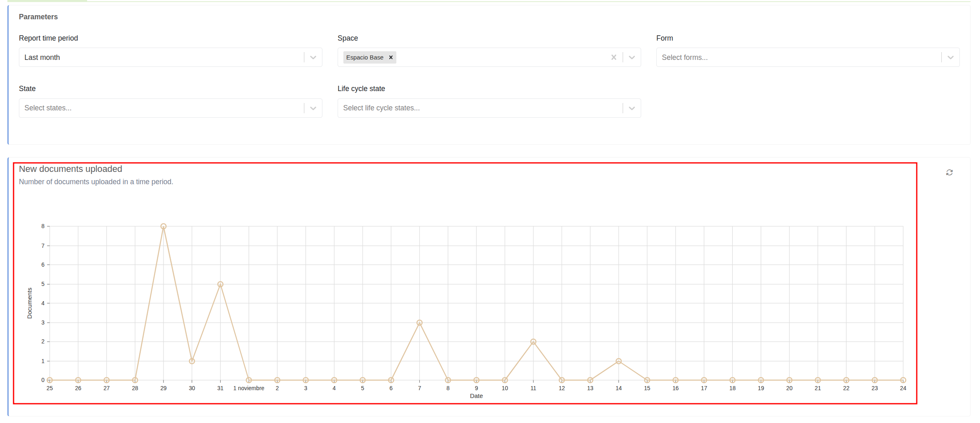Open the Space dropdown arrow
The width and height of the screenshot is (980, 423).
[632, 57]
